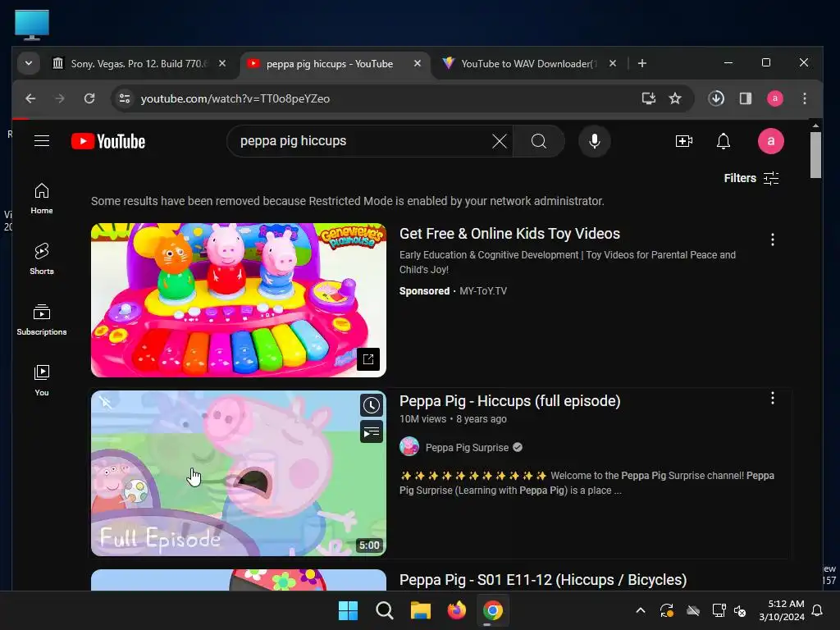Open File Explorer from taskbar
Image resolution: width=840 pixels, height=630 pixels.
(421, 610)
